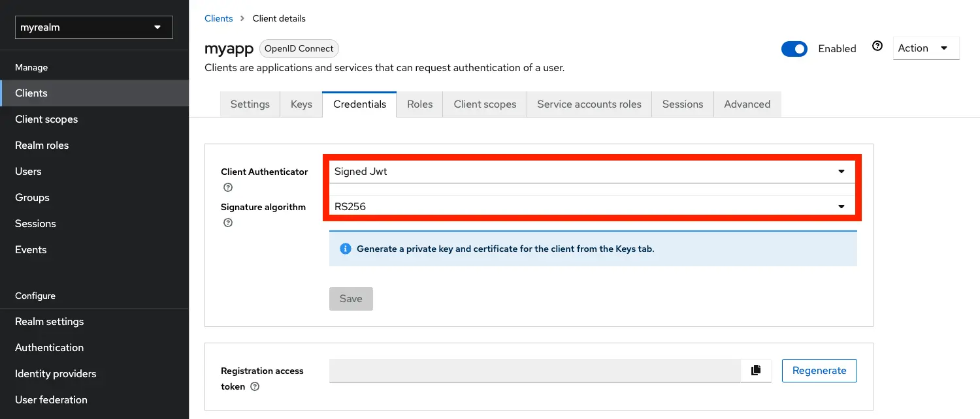Follow the Clients breadcrumb link

tap(218, 18)
